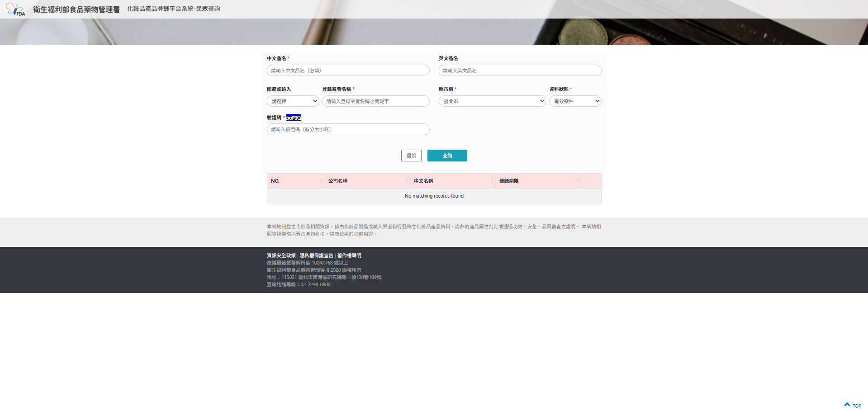Open the 資料狀態 dropdown showing 有效案件
868x411 pixels.
(x=575, y=101)
